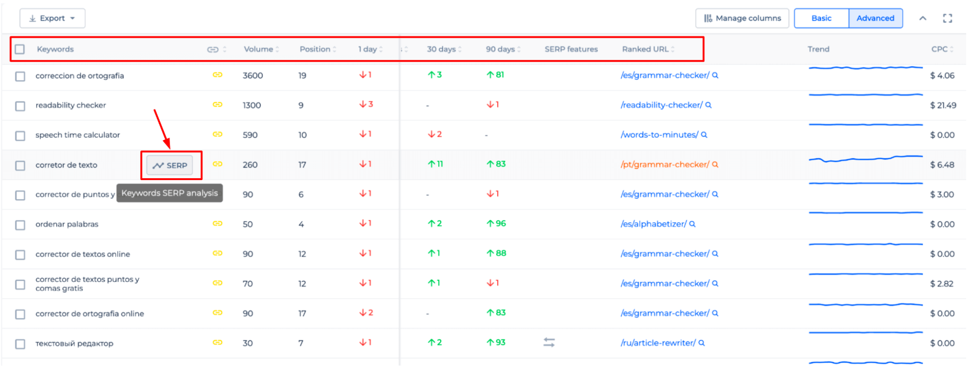Click trend sparkline for 'corretor de texto'
Viewport: 980px width, 372px height.
866,159
